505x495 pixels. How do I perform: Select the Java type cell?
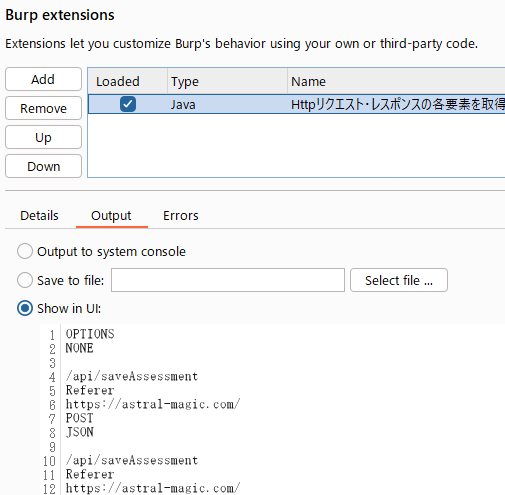[x=227, y=104]
